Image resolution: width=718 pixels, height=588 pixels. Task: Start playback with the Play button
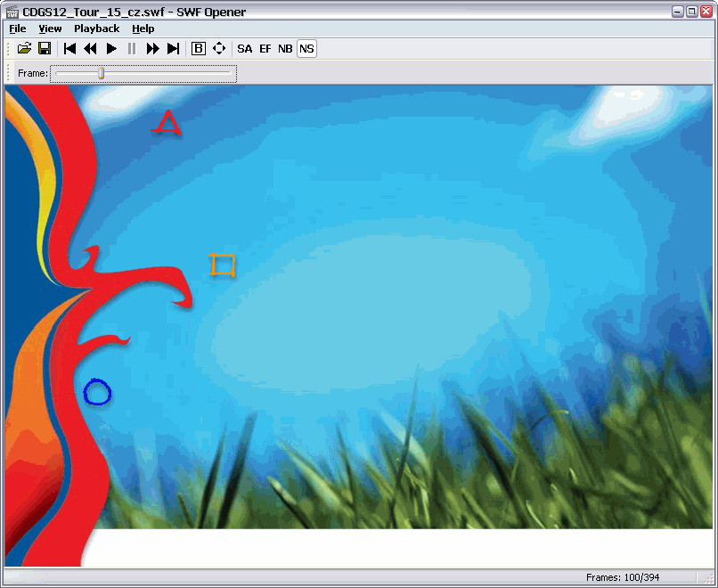click(x=111, y=48)
